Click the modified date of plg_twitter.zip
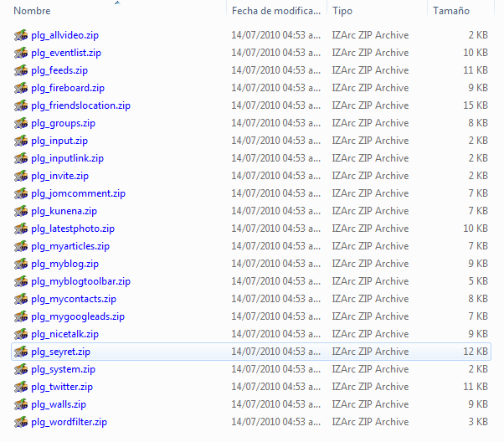This screenshot has height=442, width=504. 276,387
